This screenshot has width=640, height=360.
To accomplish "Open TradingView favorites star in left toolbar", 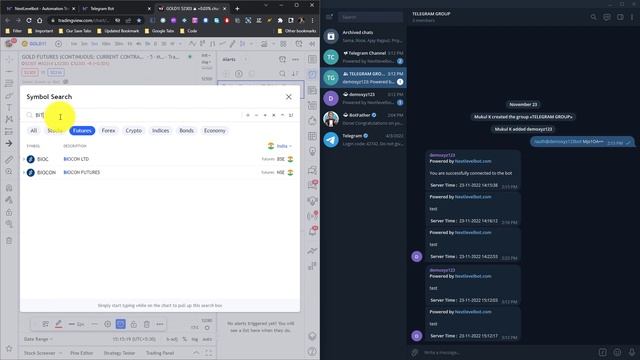I will (x=9, y=348).
